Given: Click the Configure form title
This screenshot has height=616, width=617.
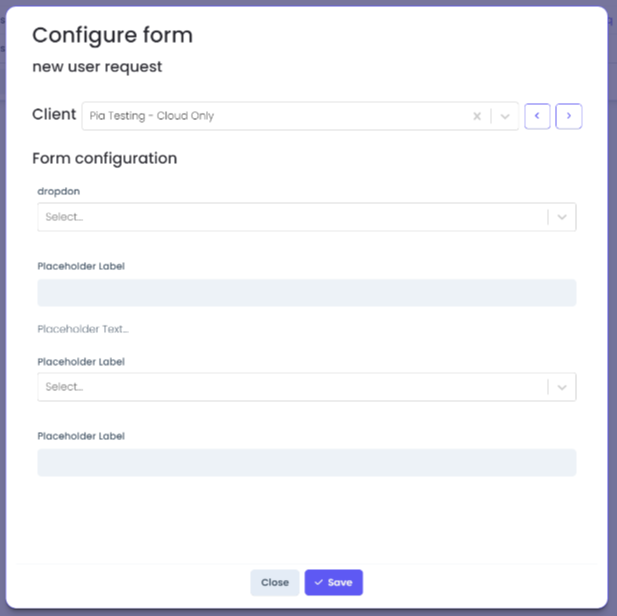Looking at the screenshot, I should coord(113,35).
